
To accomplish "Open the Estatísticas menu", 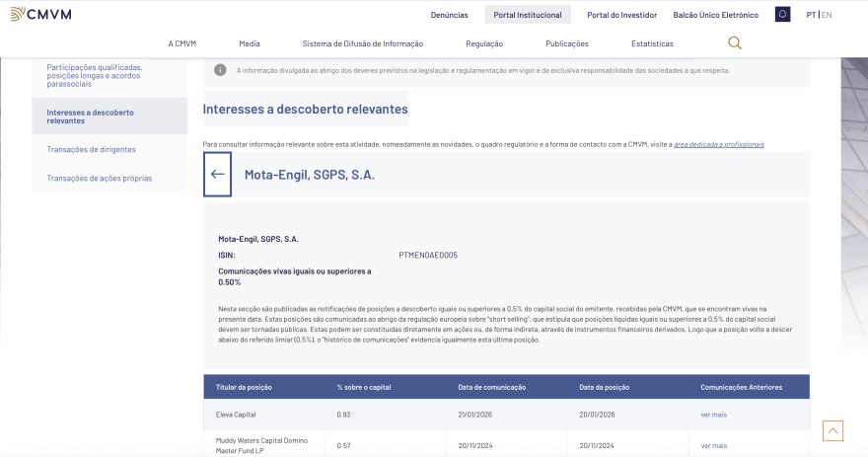I will [x=652, y=43].
